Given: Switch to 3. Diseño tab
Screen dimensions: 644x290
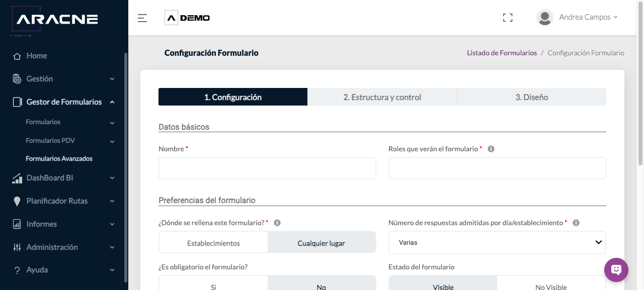Looking at the screenshot, I should (x=532, y=97).
